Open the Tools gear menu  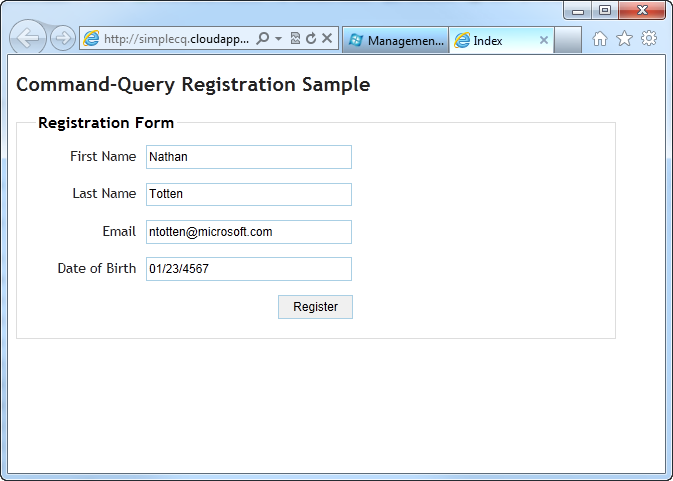coord(649,38)
